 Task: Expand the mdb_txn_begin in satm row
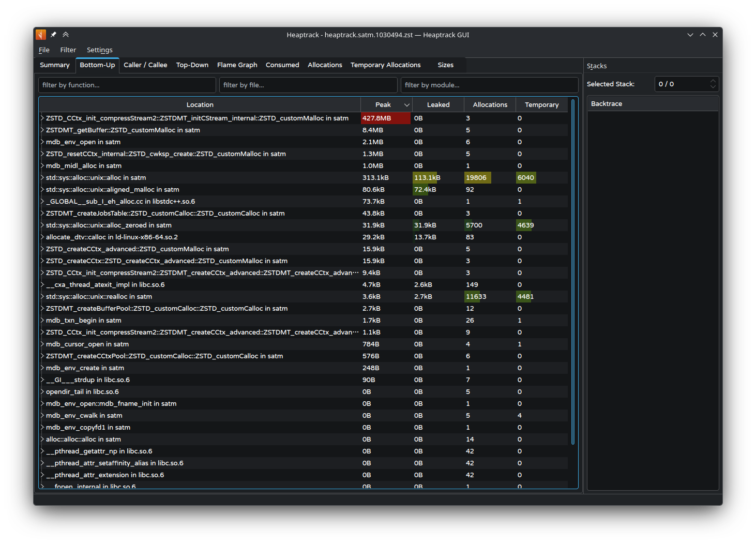(x=42, y=320)
